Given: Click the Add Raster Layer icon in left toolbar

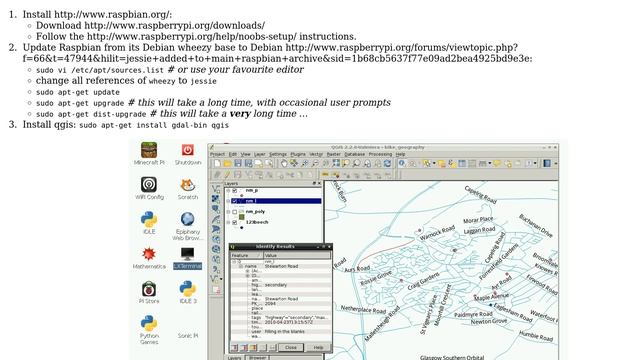Looking at the screenshot, I should [x=216, y=199].
